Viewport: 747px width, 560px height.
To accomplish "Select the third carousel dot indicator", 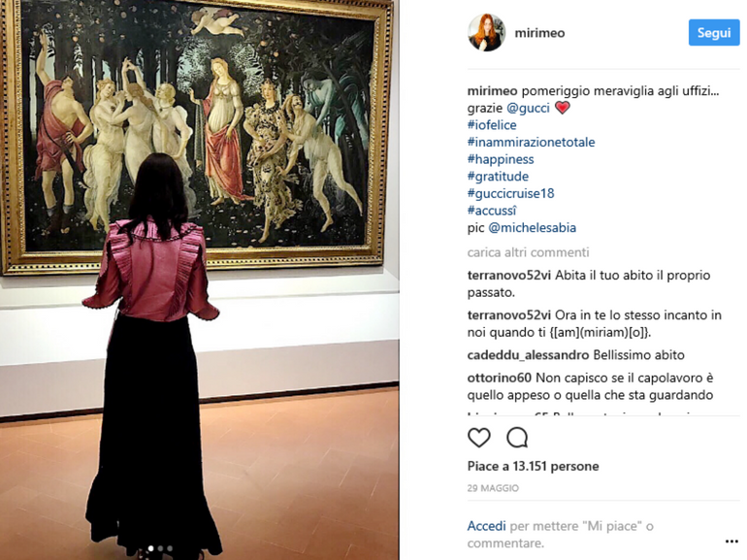I will click(170, 548).
